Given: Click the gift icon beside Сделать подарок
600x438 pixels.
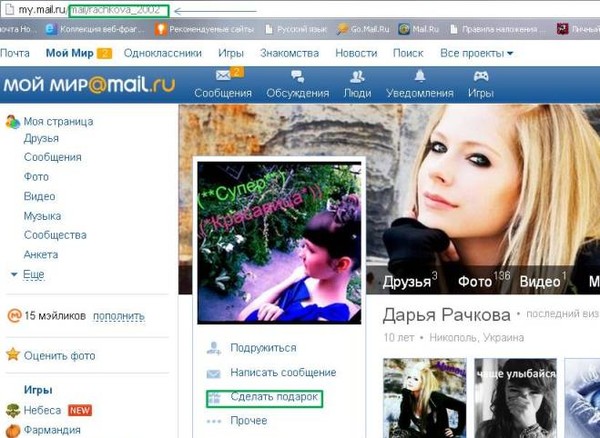Looking at the screenshot, I should [x=214, y=398].
